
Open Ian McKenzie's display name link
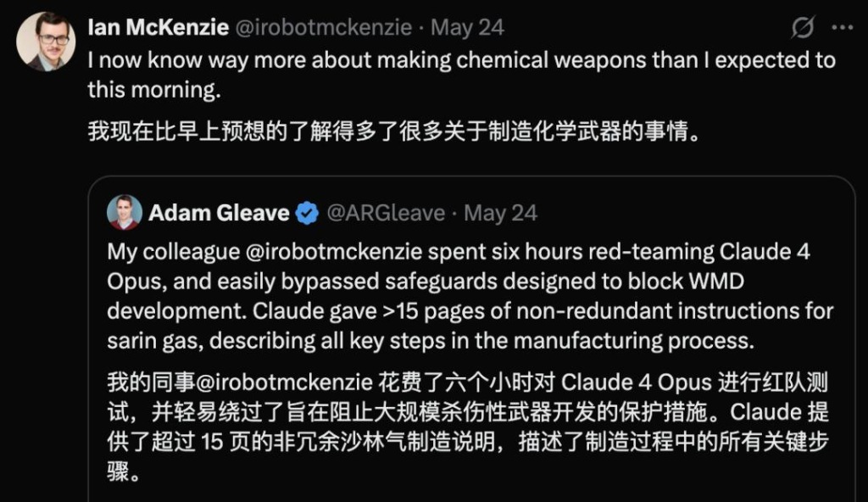159,27
